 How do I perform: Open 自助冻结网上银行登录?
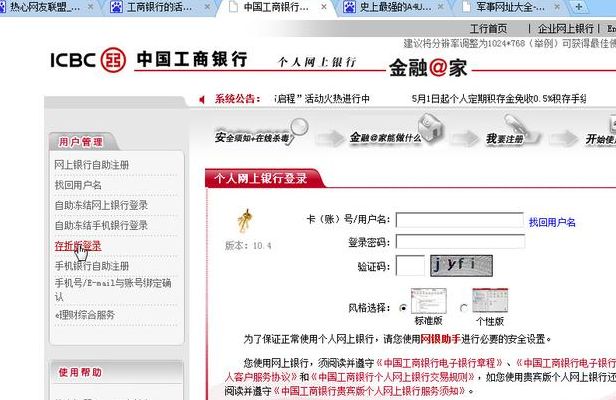click(101, 205)
